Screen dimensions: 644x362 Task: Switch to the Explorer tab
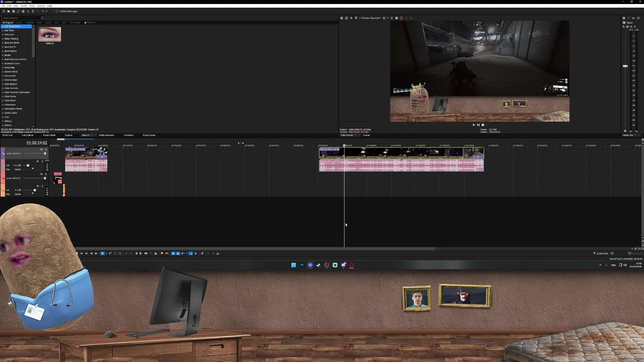coord(68,135)
